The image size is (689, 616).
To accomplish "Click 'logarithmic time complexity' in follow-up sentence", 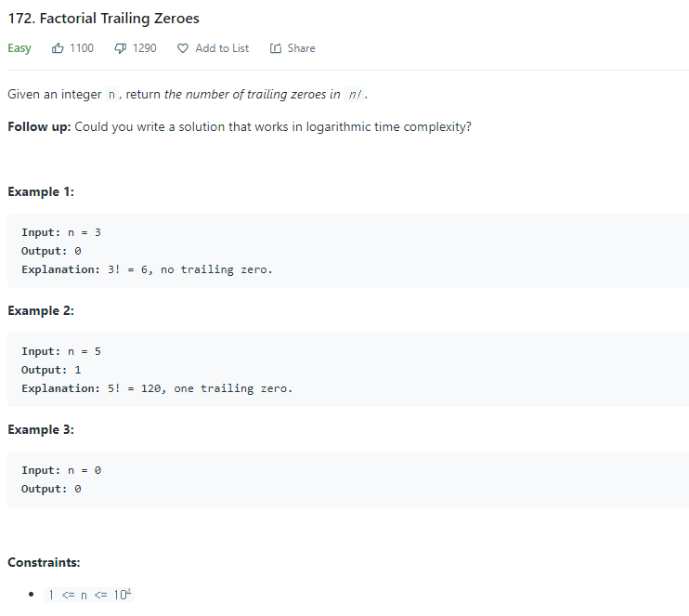I will pos(388,126).
